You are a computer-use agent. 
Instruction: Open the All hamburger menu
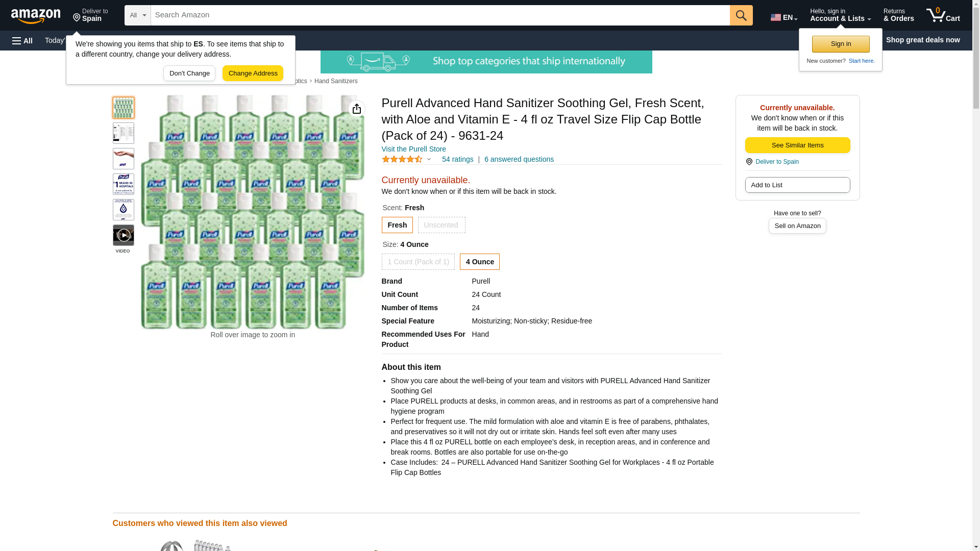pyautogui.click(x=22, y=40)
